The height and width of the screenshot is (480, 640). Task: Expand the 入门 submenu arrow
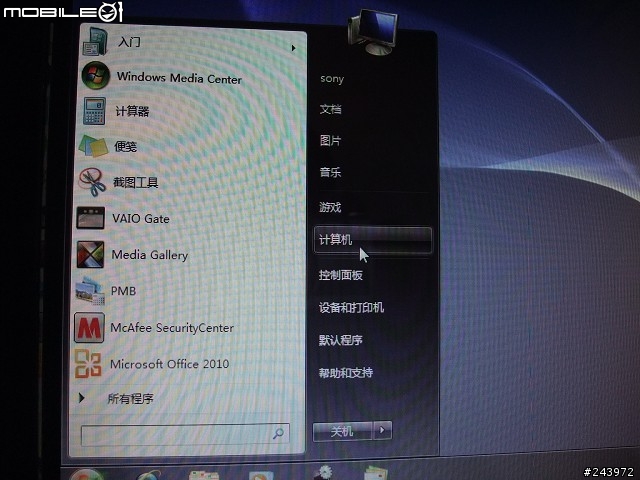[293, 48]
